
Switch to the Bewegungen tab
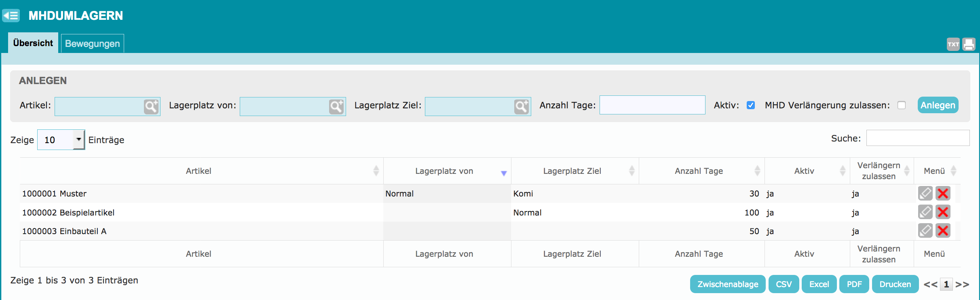[x=92, y=44]
